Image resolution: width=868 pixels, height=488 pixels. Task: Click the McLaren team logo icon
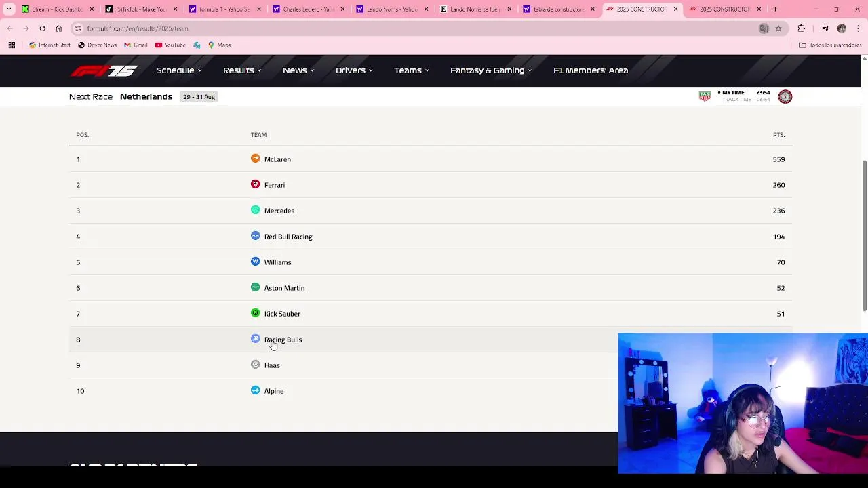pos(255,159)
